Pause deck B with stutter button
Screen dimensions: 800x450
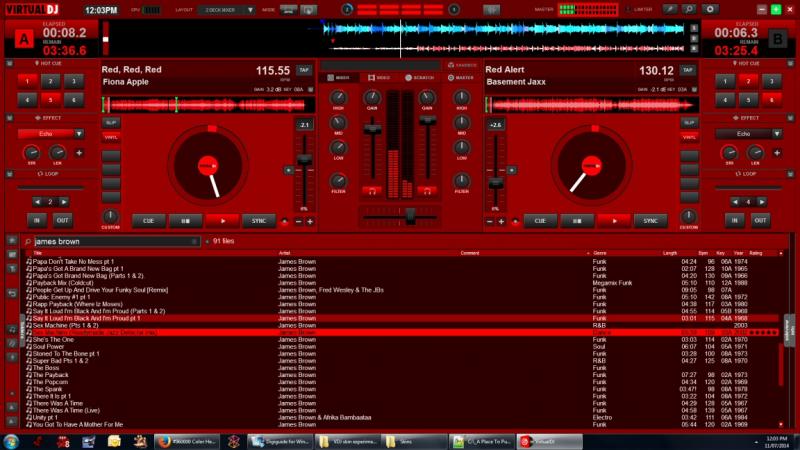click(x=577, y=221)
